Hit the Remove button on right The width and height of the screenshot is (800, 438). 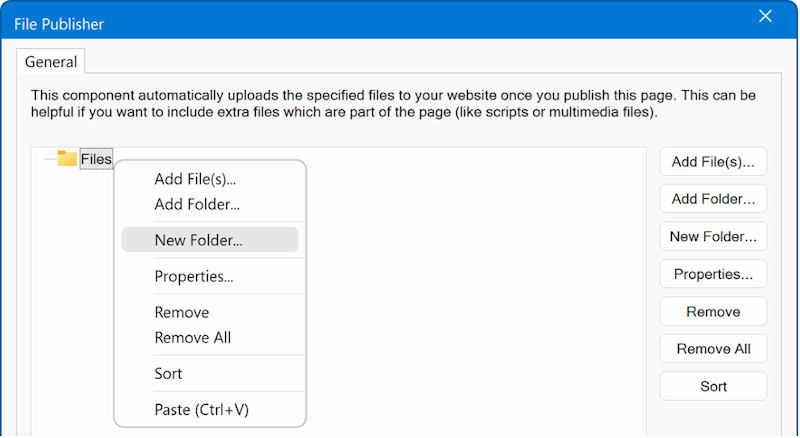click(x=713, y=312)
